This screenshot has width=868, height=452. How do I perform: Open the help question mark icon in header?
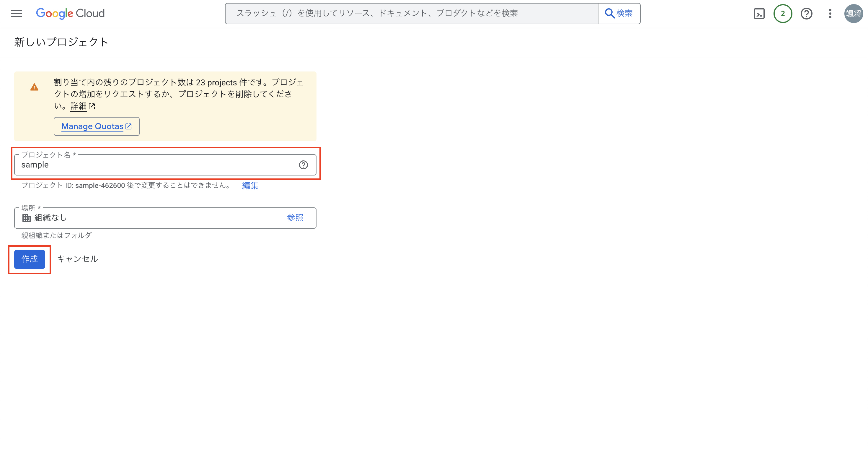806,14
